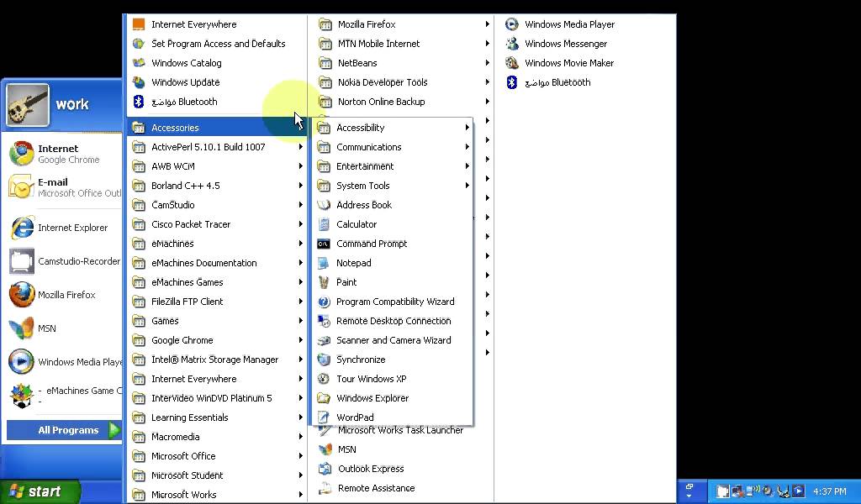Image resolution: width=861 pixels, height=504 pixels.
Task: Click the taskbar clock 4:37 PM
Action: coord(829,491)
